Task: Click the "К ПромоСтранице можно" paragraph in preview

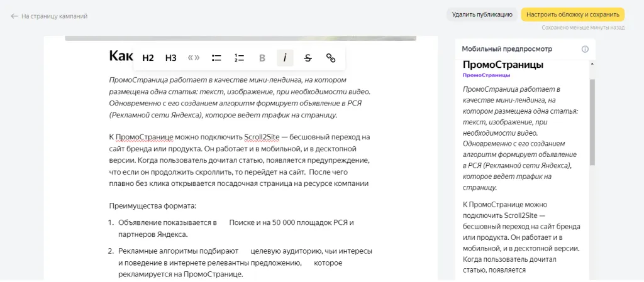Action: click(x=521, y=237)
